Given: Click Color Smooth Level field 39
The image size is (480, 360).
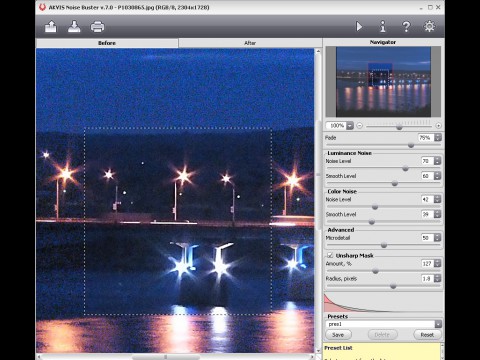Looking at the screenshot, I should (x=427, y=214).
